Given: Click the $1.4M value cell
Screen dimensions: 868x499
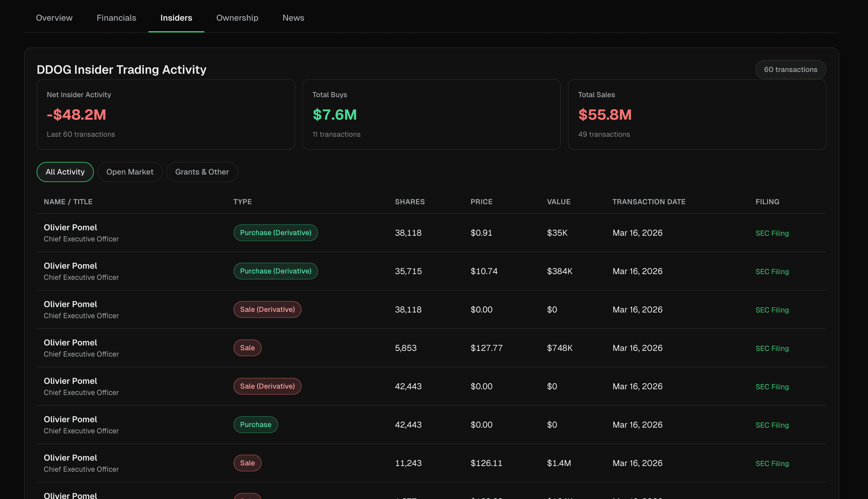Looking at the screenshot, I should coord(559,463).
